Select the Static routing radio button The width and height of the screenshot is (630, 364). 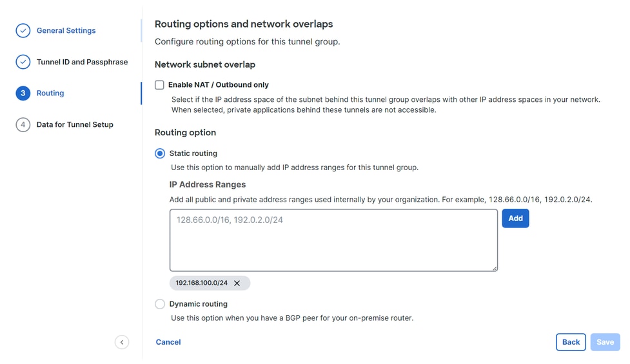(160, 153)
